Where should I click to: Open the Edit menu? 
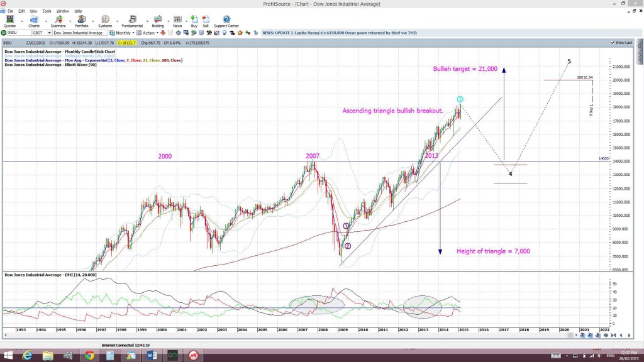21,11
